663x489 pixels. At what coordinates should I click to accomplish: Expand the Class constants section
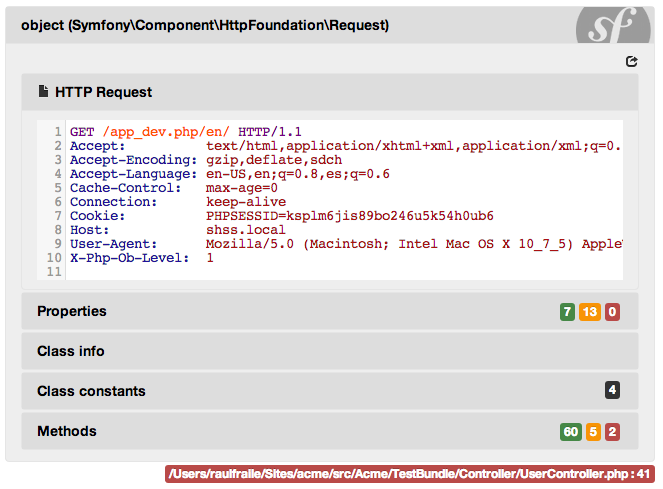click(x=91, y=391)
